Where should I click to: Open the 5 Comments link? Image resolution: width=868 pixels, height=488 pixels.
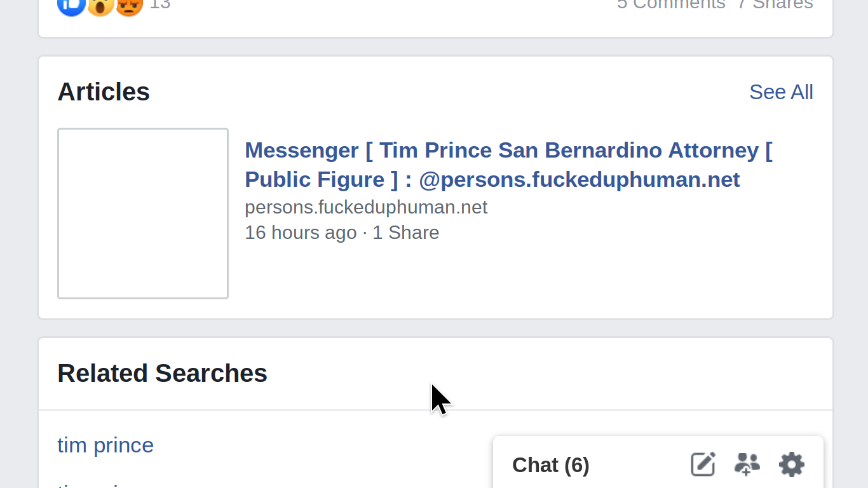[671, 4]
